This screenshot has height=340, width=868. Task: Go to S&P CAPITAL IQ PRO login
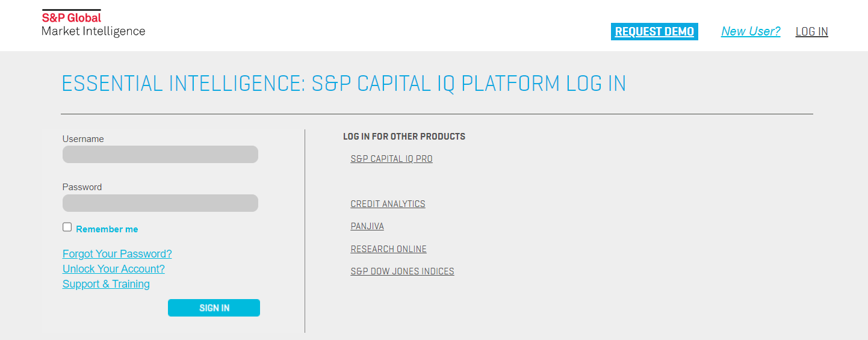tap(391, 159)
